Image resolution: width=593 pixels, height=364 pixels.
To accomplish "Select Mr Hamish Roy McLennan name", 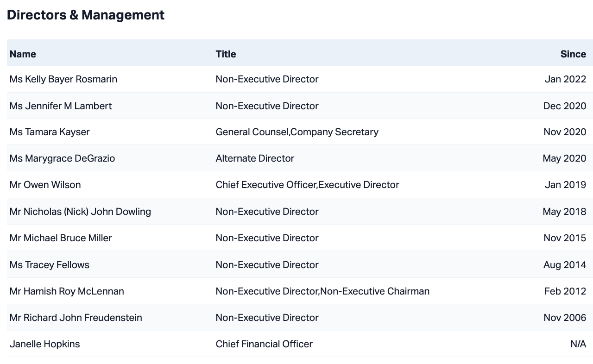I will coord(67,291).
